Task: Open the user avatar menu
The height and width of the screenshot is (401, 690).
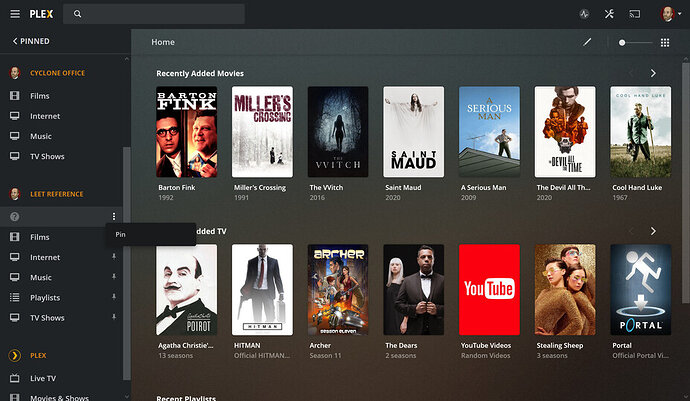Action: point(671,14)
